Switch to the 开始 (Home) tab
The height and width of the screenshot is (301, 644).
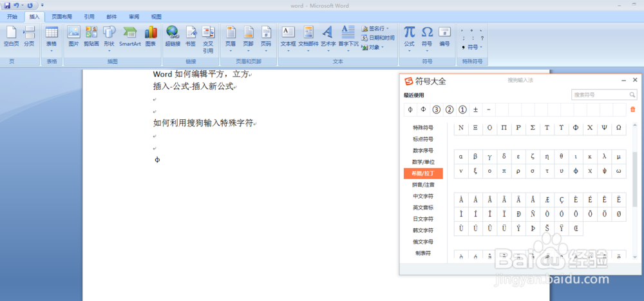coord(12,17)
